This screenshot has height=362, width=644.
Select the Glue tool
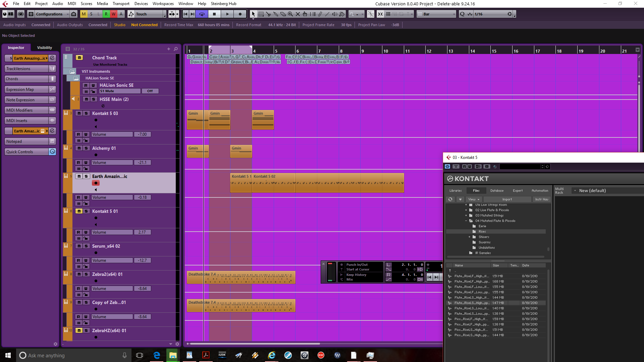click(276, 14)
